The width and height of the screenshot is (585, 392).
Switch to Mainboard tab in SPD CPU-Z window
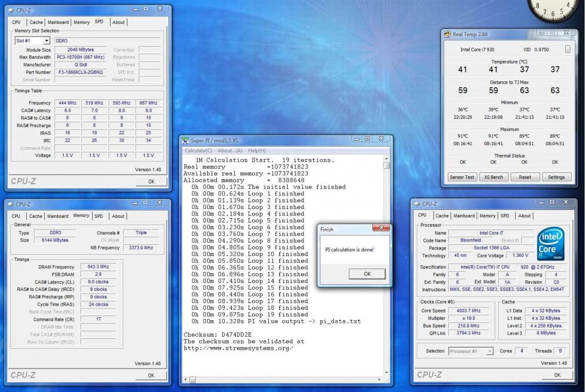click(58, 22)
